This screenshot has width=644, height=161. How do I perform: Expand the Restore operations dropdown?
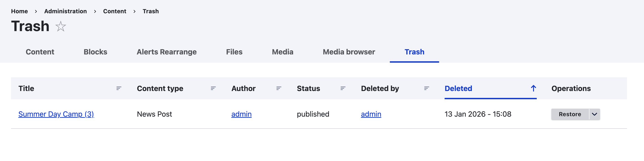pos(594,114)
